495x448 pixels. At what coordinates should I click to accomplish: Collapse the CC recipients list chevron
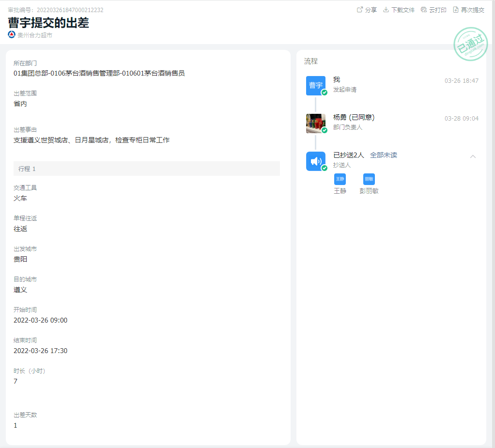473,156
